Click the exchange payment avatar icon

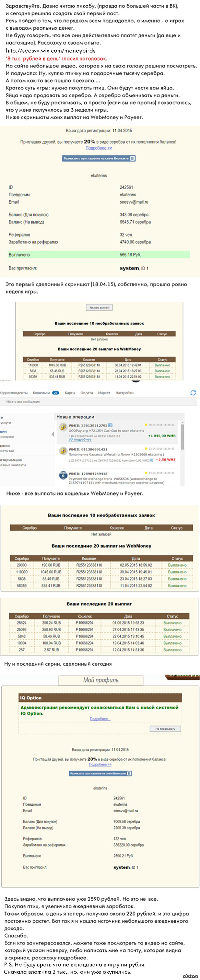pos(63,475)
